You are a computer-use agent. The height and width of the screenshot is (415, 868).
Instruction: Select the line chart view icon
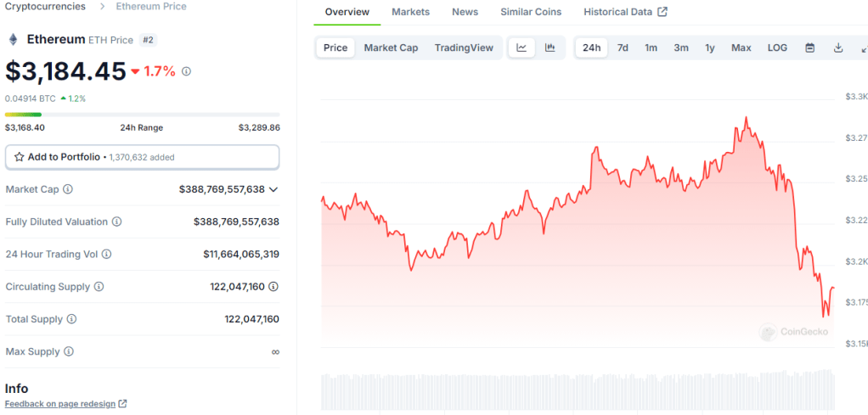[x=521, y=48]
